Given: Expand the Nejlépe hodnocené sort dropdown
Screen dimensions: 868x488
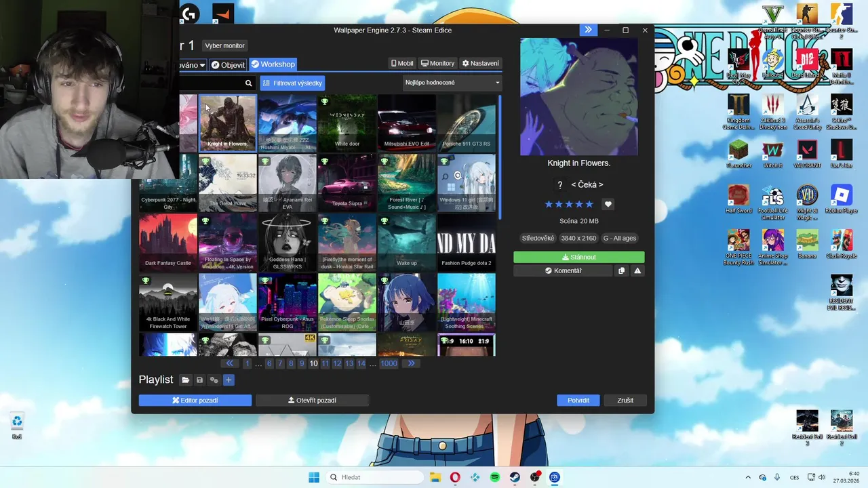Looking at the screenshot, I should pos(452,83).
